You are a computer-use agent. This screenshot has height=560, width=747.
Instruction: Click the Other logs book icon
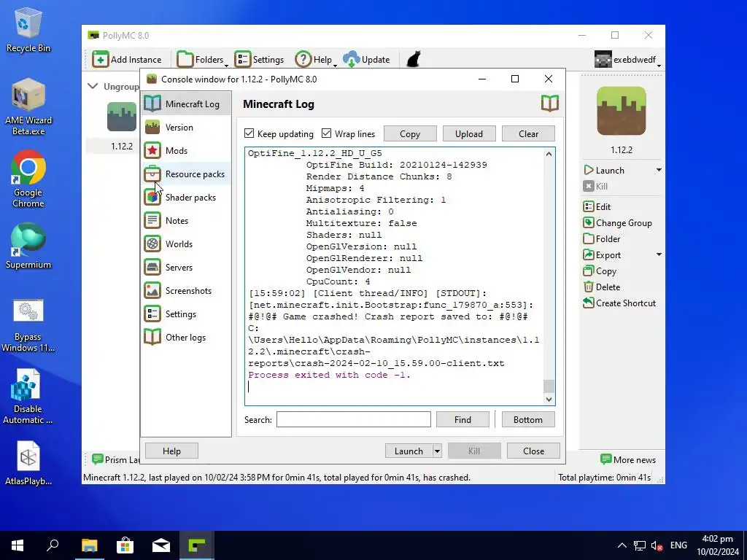tap(152, 337)
